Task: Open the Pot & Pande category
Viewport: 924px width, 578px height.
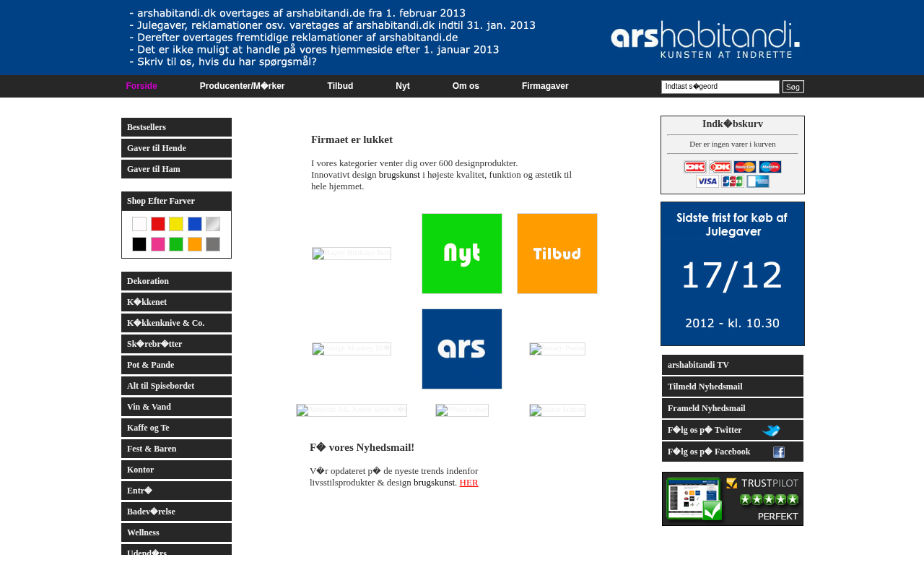Action: (x=176, y=365)
